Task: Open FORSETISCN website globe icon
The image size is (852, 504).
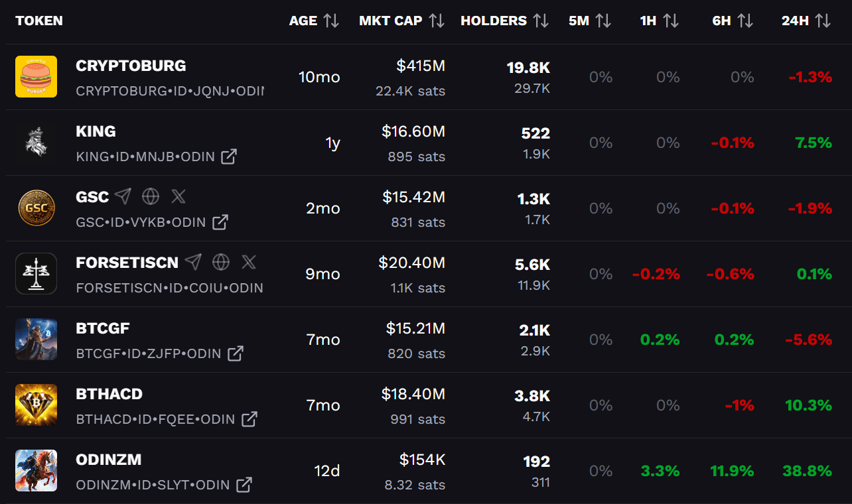Action: pos(221,262)
